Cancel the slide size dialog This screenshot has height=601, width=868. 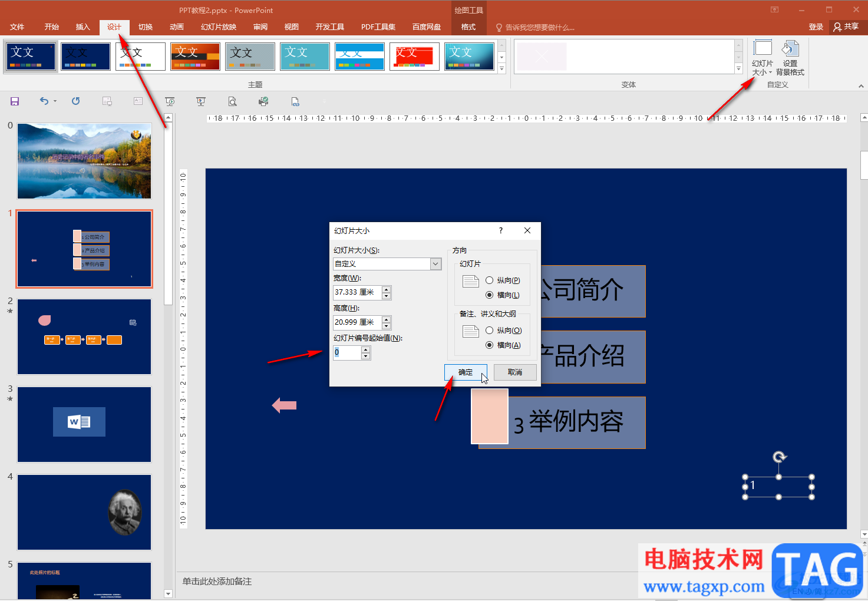pos(515,372)
